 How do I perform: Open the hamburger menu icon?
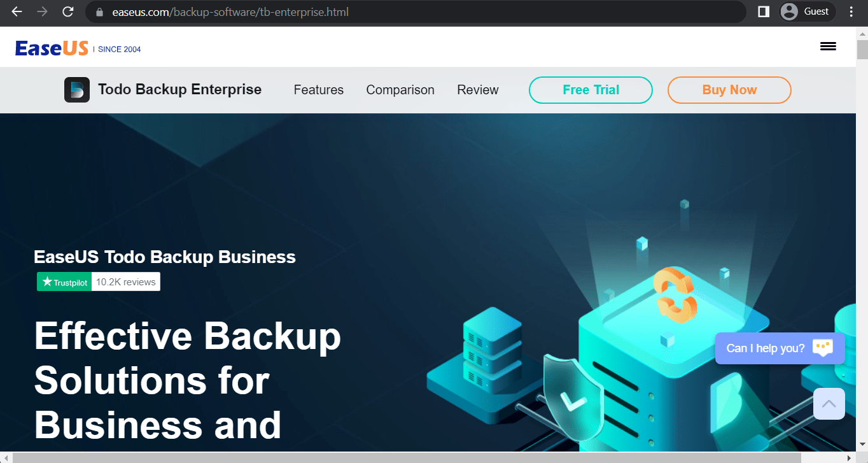[x=828, y=46]
